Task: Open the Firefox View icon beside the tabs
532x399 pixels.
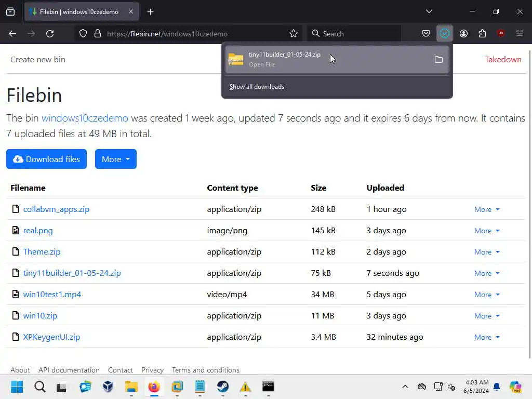Action: click(x=10, y=12)
